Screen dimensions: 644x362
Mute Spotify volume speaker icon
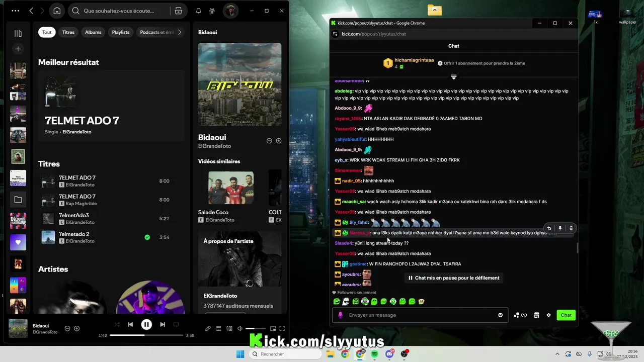240,328
